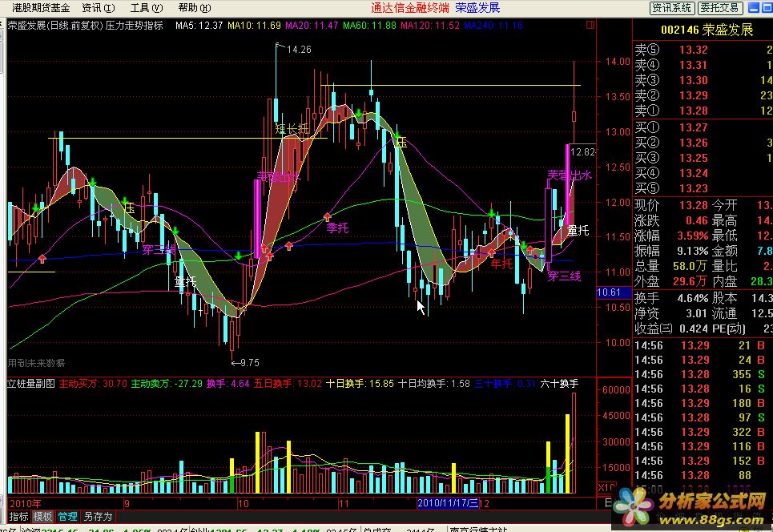The width and height of the screenshot is (773, 532).
Task: Click the tick trade row with volume 322
Action: pyautogui.click(x=703, y=432)
